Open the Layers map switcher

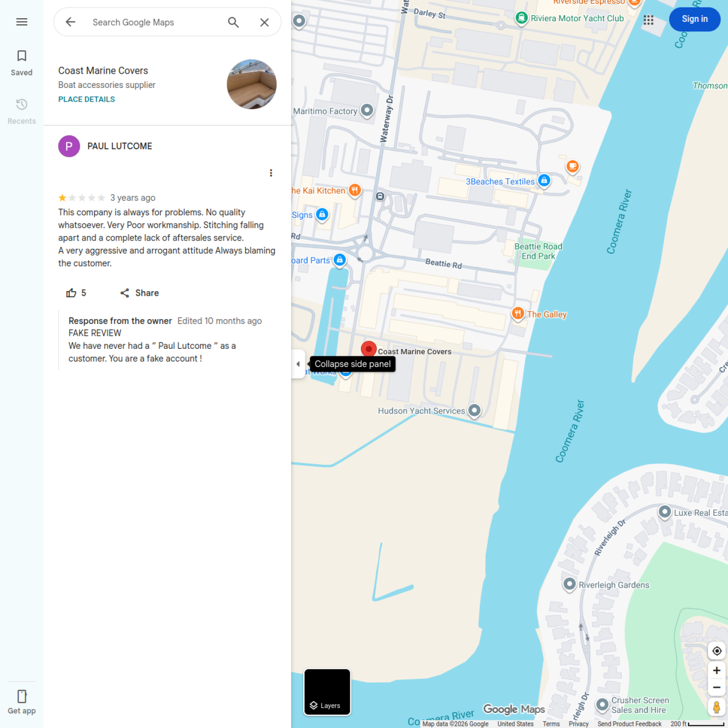click(x=327, y=692)
